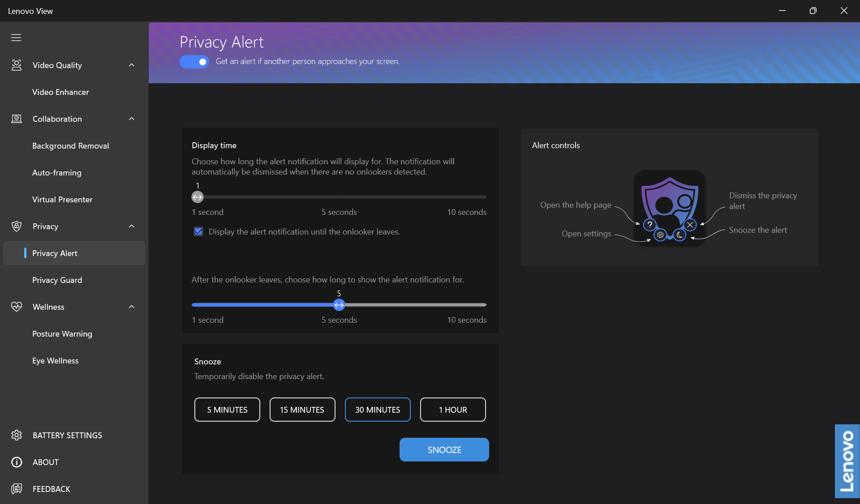This screenshot has width=860, height=504.
Task: Click the Battery Settings gear icon
Action: click(17, 435)
